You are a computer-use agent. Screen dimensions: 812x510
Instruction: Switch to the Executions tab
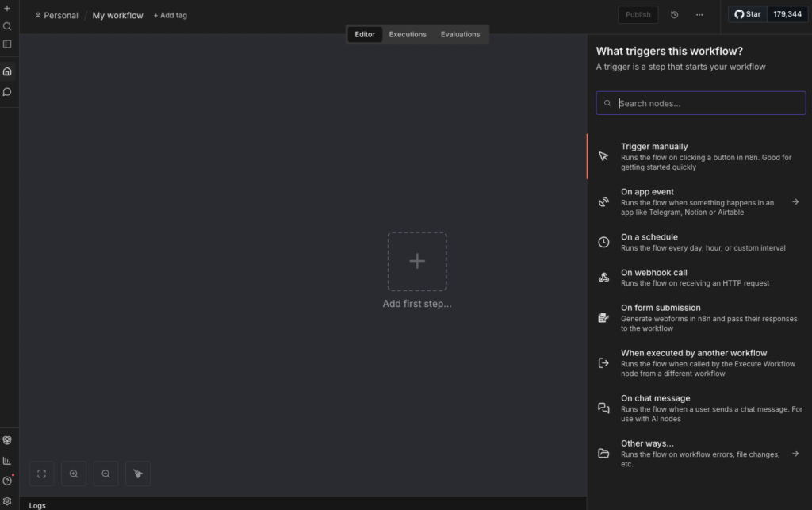coord(408,34)
